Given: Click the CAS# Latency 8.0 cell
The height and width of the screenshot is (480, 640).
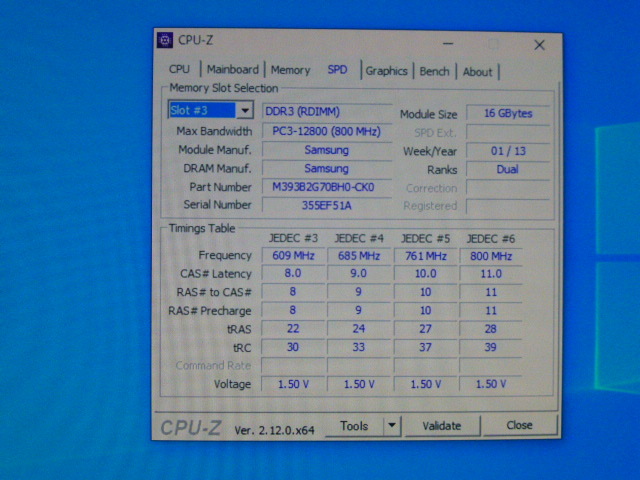Looking at the screenshot, I should coord(293,273).
